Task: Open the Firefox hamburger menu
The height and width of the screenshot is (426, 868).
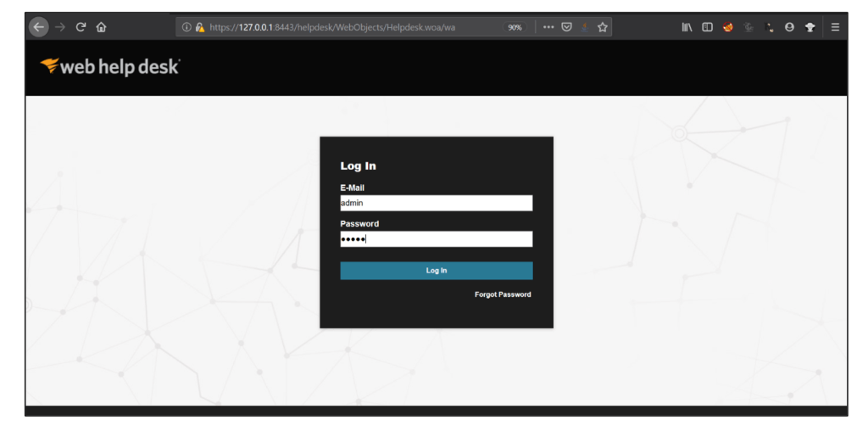Action: (835, 27)
